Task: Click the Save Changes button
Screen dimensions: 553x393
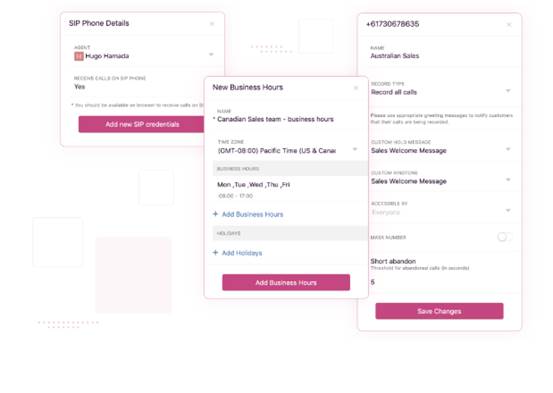Action: tap(439, 311)
